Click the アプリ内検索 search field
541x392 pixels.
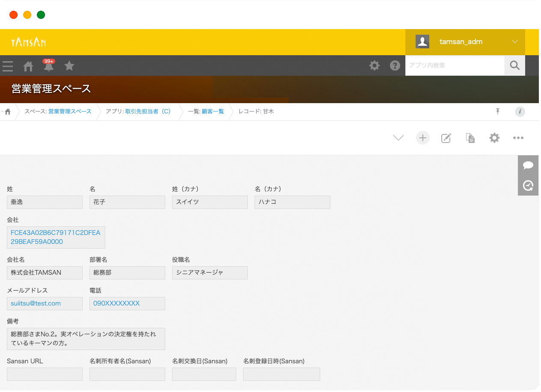(455, 65)
